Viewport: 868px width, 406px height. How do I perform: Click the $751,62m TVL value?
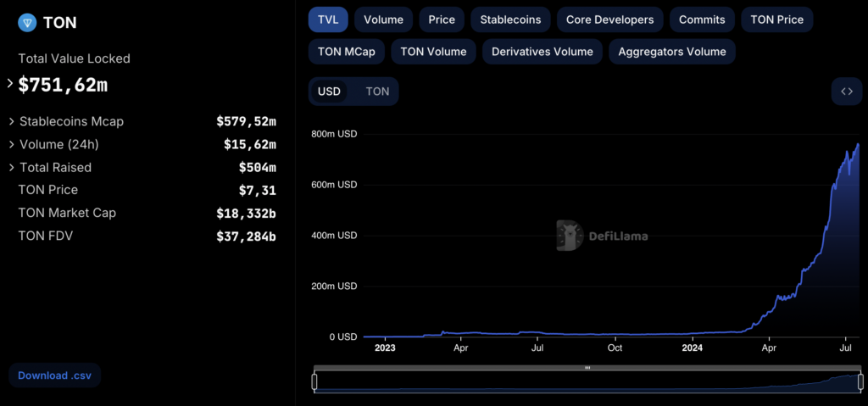63,85
